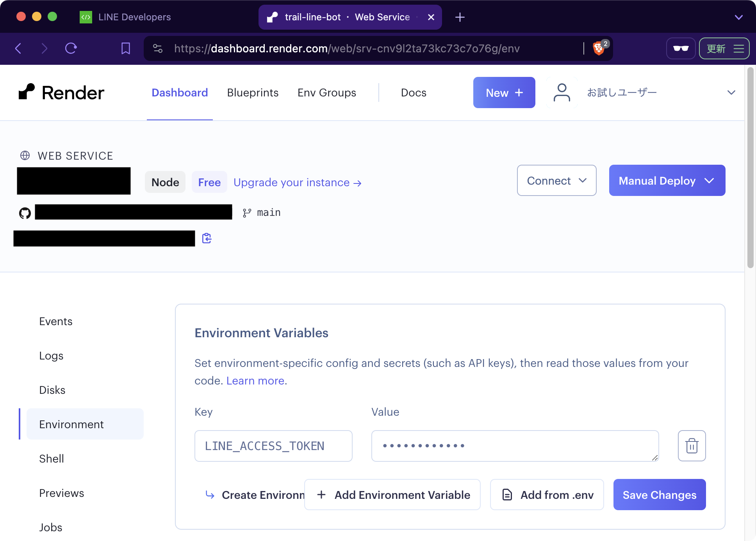Open Disks in the sidebar

pos(52,390)
